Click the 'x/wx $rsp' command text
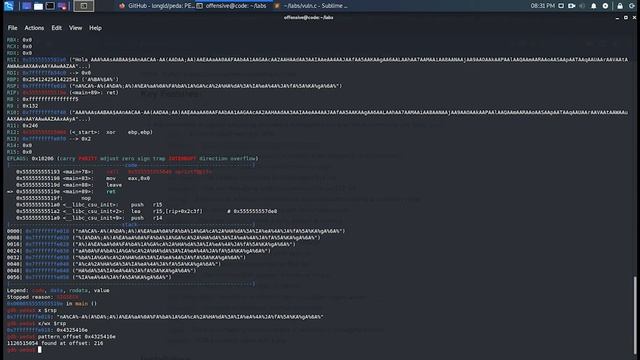The height and width of the screenshot is (360, 640). pos(51,323)
